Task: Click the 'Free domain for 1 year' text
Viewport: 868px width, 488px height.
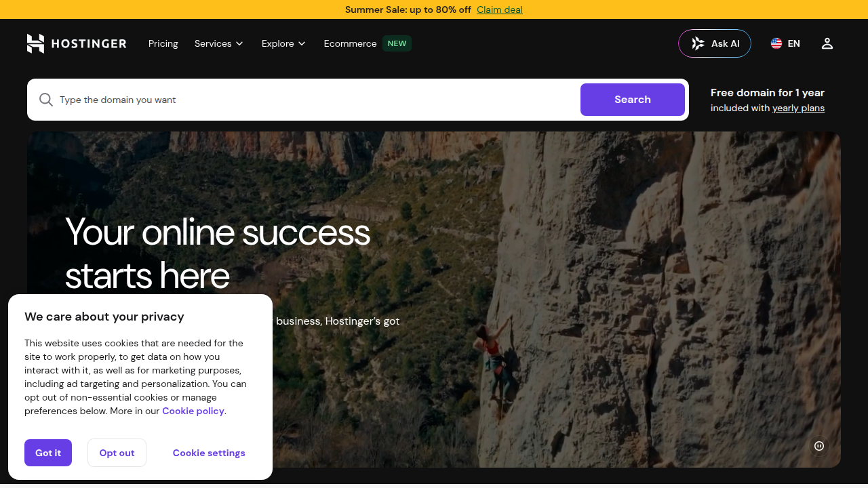Action: (x=768, y=93)
